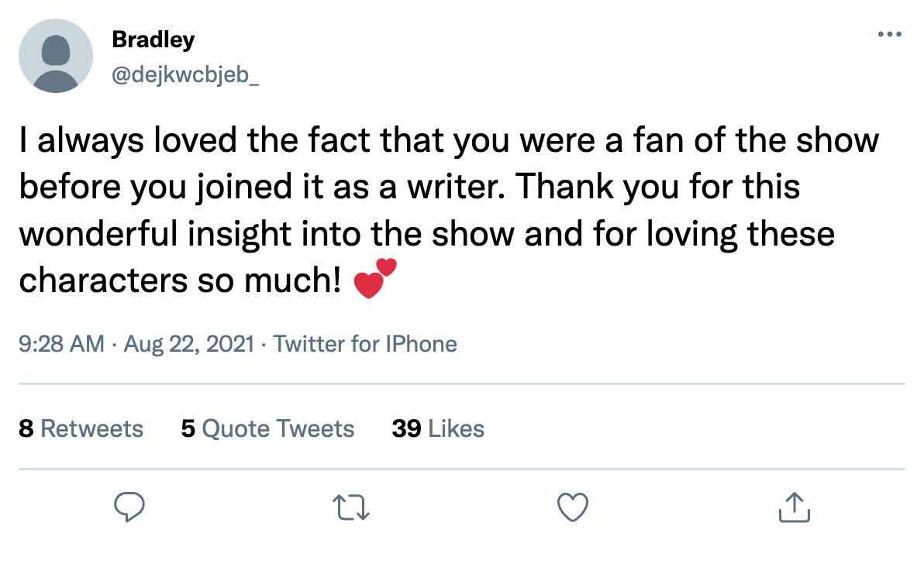Click the quote tweet count number 5
Viewport: 924px width, 564px height.
pos(188,428)
